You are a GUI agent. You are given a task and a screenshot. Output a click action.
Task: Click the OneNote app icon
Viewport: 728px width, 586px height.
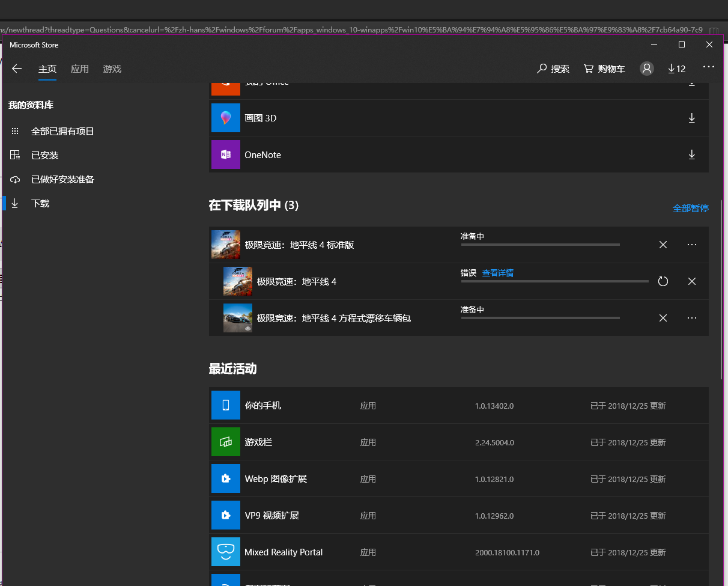tap(226, 154)
